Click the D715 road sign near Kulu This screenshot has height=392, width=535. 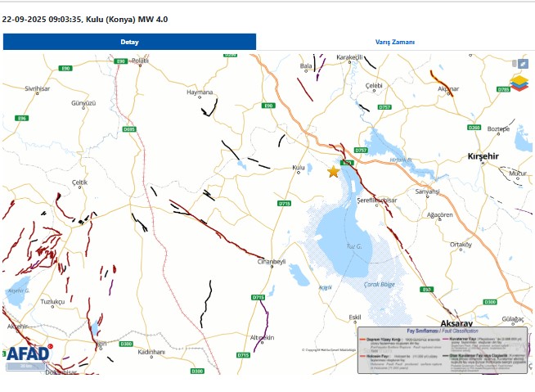(285, 202)
